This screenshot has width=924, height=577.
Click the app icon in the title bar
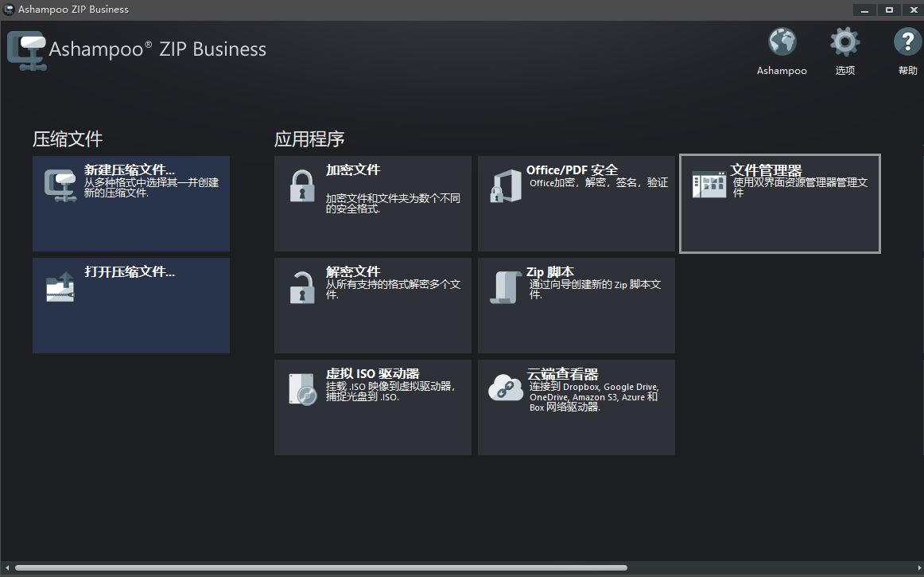[x=9, y=10]
